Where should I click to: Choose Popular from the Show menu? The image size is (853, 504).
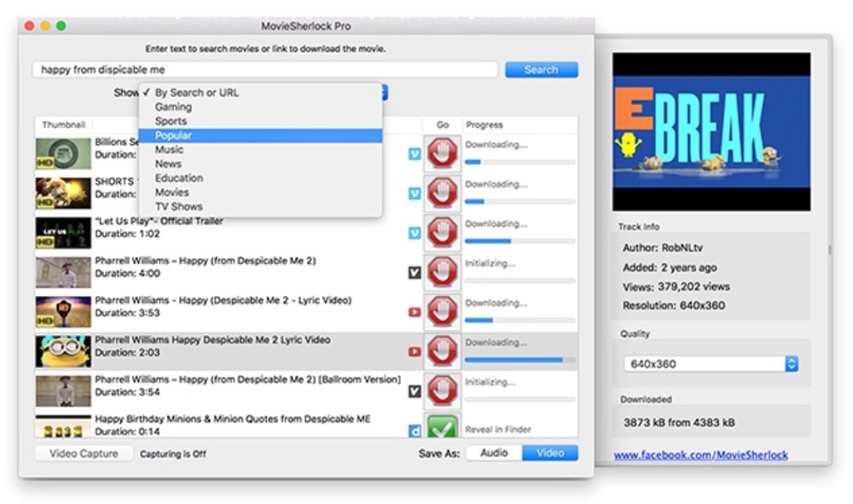pyautogui.click(x=260, y=136)
